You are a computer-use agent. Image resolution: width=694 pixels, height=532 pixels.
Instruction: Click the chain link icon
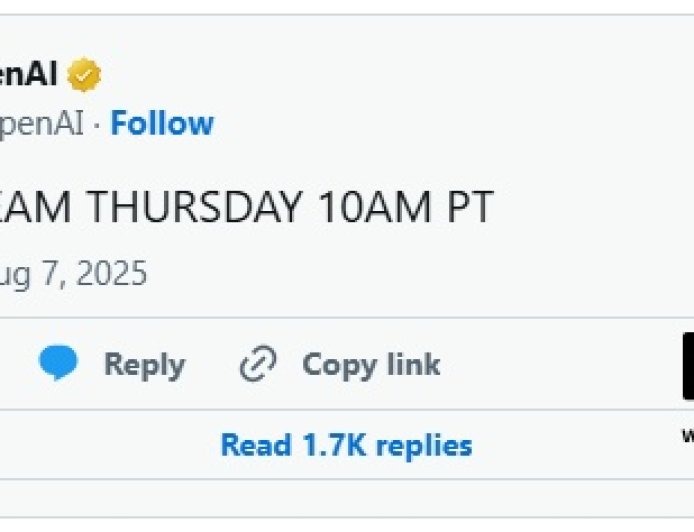pos(257,365)
